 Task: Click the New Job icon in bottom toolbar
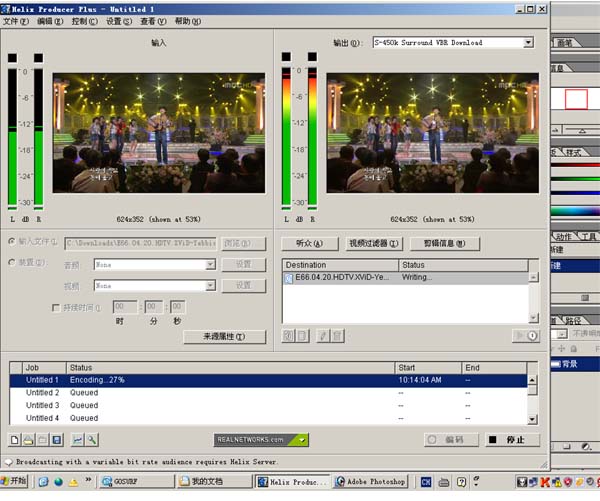(15, 440)
